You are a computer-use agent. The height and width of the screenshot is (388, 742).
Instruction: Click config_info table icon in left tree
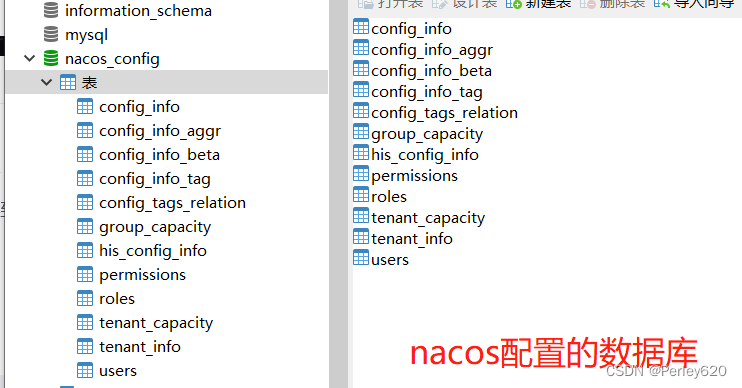click(85, 106)
